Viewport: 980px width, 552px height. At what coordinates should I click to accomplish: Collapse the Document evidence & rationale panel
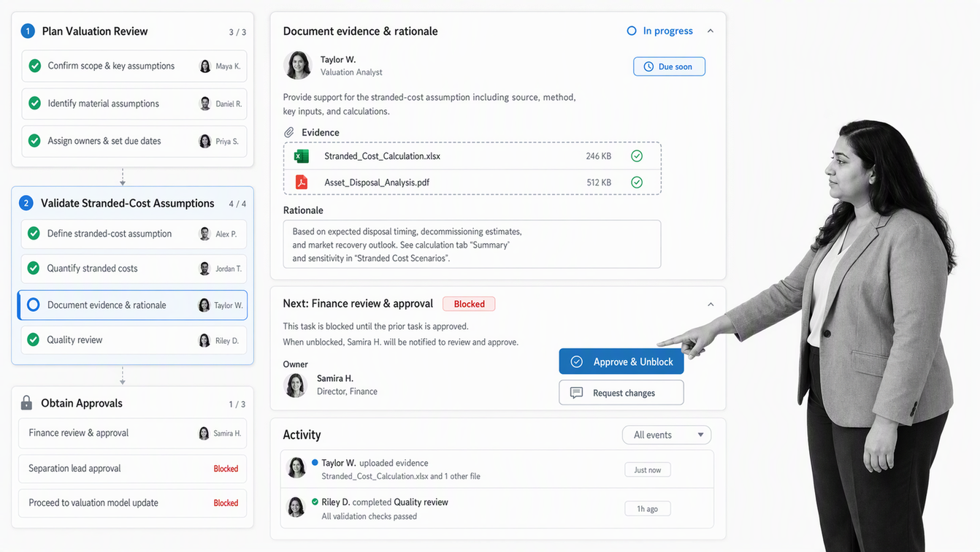coord(711,31)
